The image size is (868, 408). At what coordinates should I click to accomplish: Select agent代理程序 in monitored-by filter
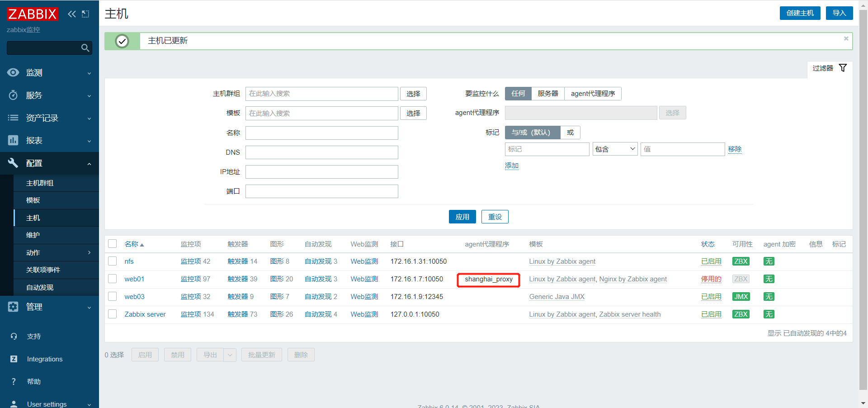point(593,94)
